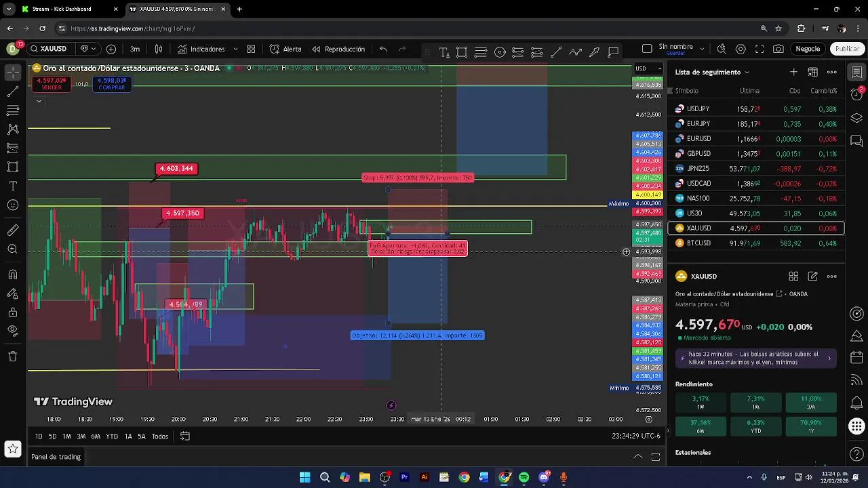This screenshot has height=488, width=868.
Task: Open the patterns tool in left toolbar
Action: tap(13, 129)
